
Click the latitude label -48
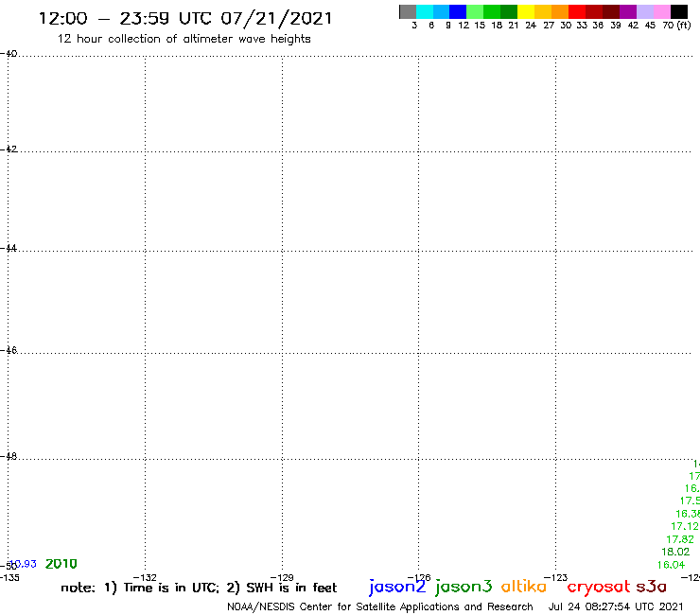coord(9,456)
